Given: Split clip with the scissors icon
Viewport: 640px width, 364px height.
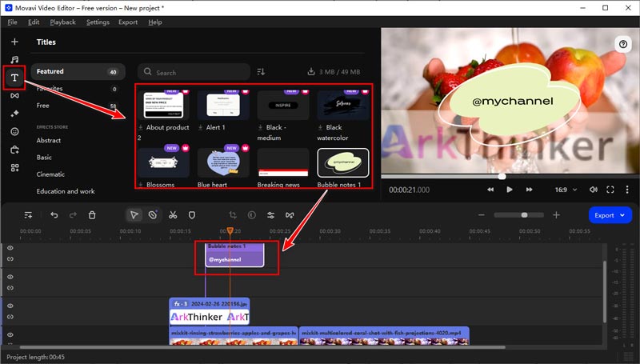Looking at the screenshot, I should tap(173, 215).
